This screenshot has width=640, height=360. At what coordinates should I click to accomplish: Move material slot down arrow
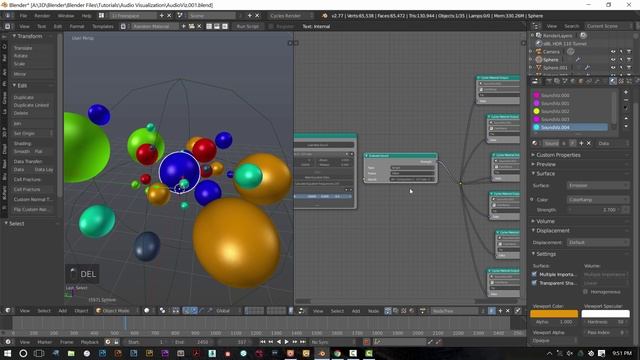tap(626, 126)
